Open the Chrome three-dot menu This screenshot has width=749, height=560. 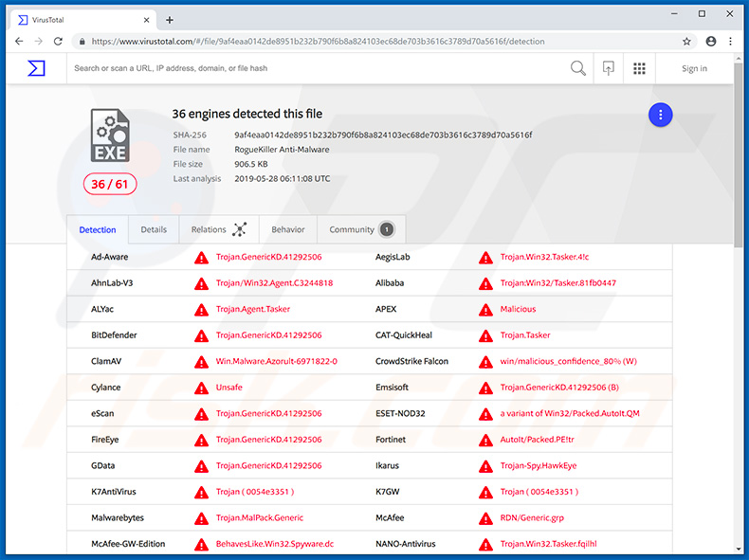[730, 42]
